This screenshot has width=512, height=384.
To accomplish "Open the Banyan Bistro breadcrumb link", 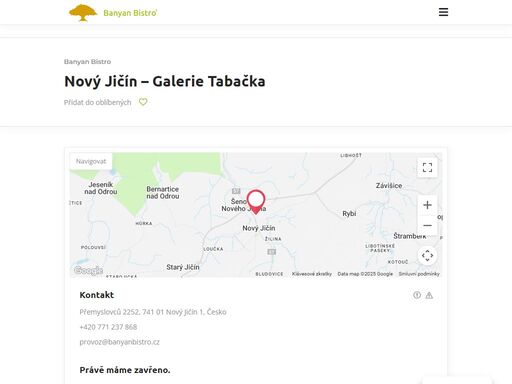I will click(x=87, y=62).
